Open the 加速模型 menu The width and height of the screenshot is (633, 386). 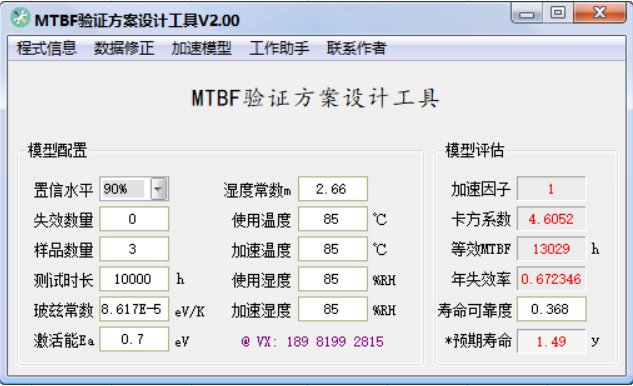pyautogui.click(x=201, y=48)
